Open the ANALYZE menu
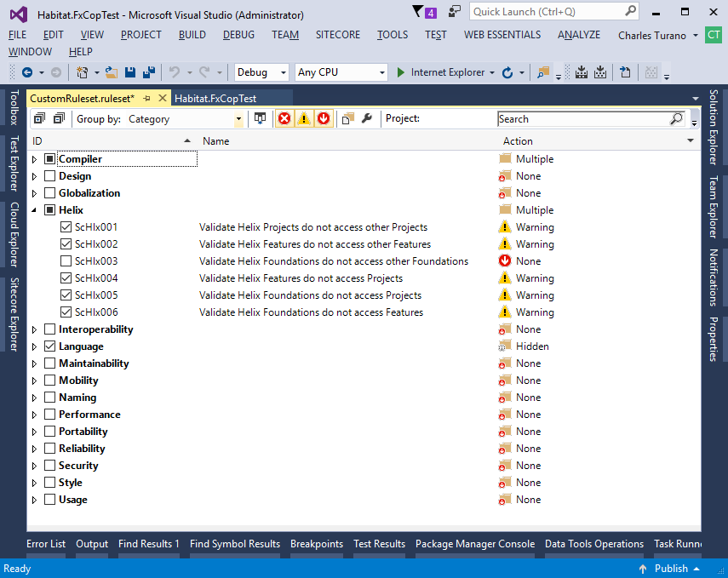This screenshot has width=728, height=578. [578, 35]
